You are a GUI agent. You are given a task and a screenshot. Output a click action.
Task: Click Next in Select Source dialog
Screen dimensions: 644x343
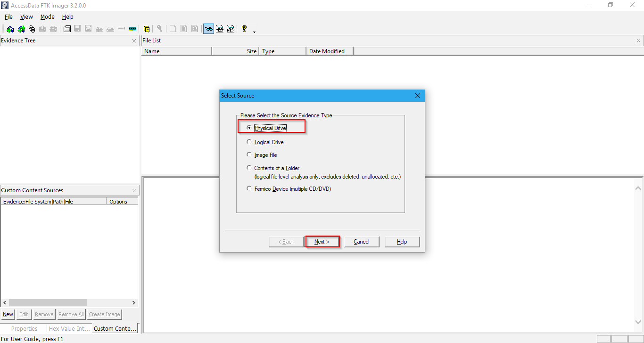322,242
